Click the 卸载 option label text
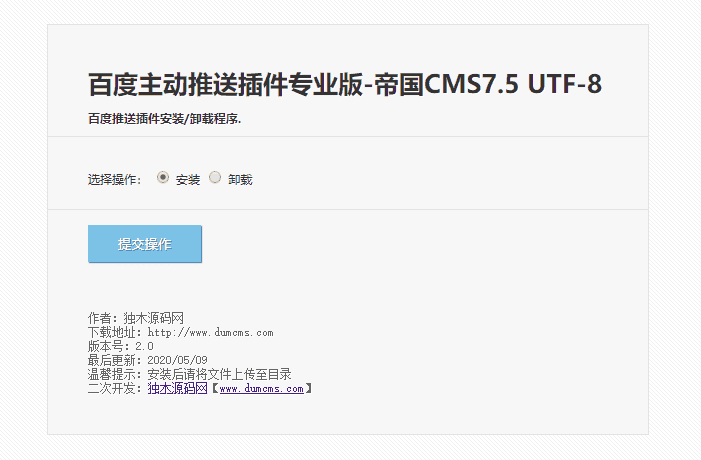The image size is (701, 460). coord(240,180)
